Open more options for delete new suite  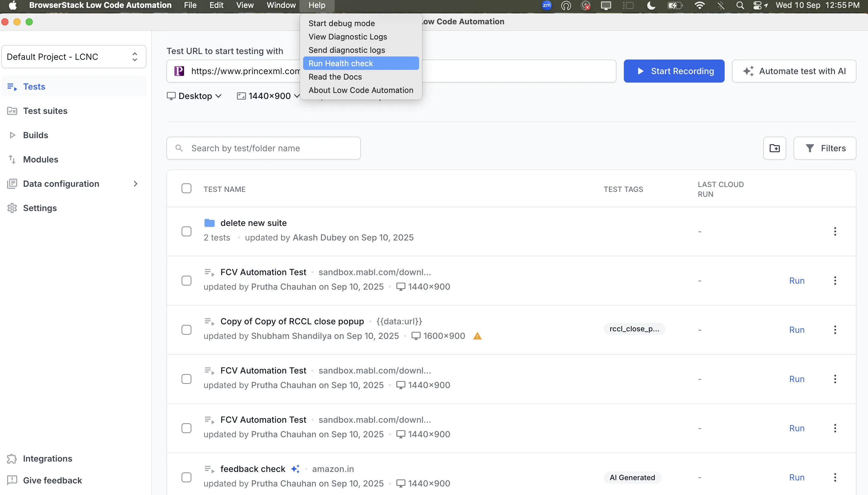pos(835,231)
